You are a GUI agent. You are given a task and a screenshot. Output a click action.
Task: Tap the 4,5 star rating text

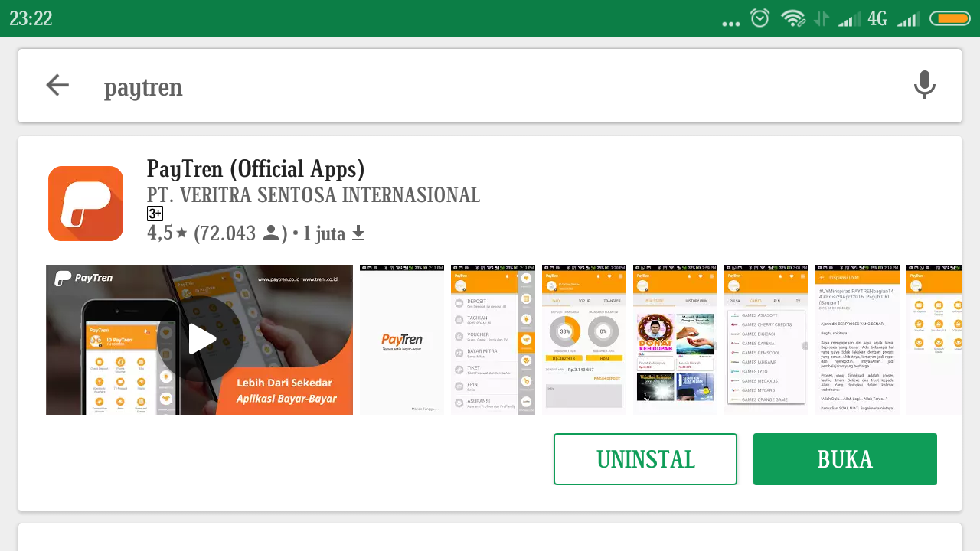pyautogui.click(x=168, y=233)
